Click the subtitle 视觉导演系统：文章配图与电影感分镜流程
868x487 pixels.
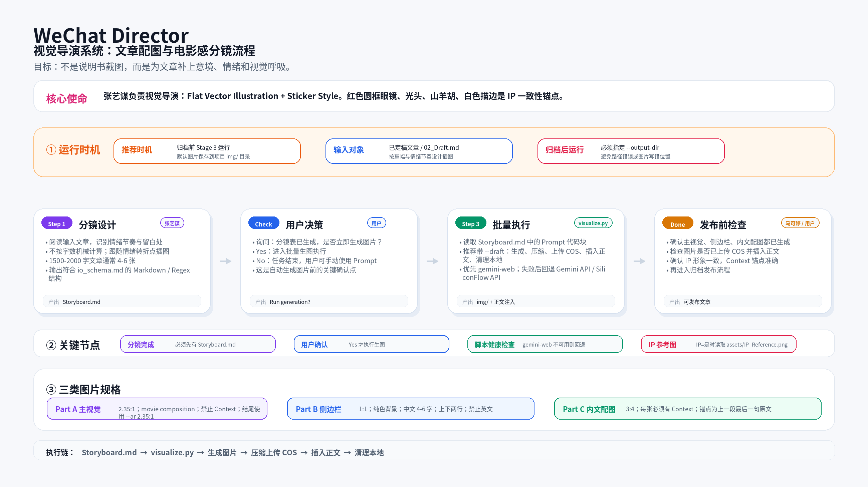click(x=144, y=51)
